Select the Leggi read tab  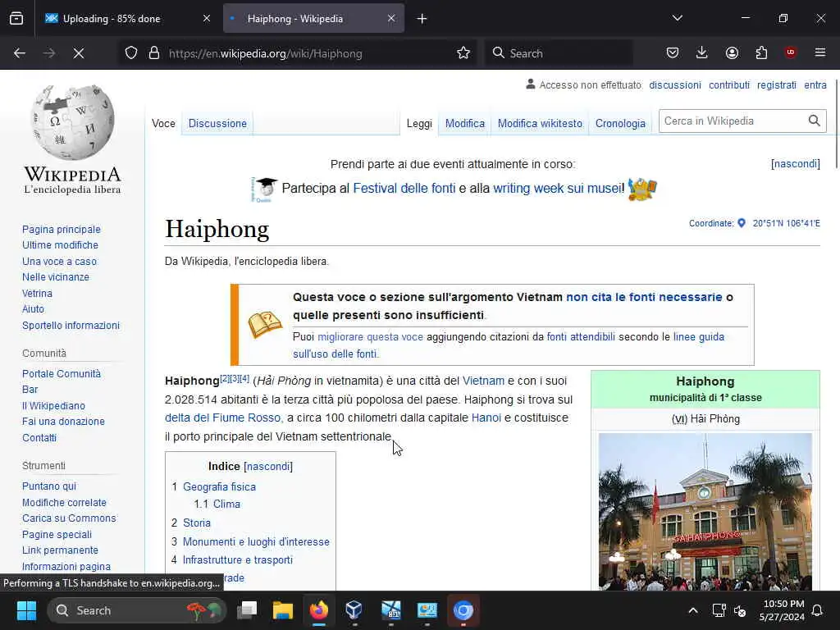(x=419, y=124)
